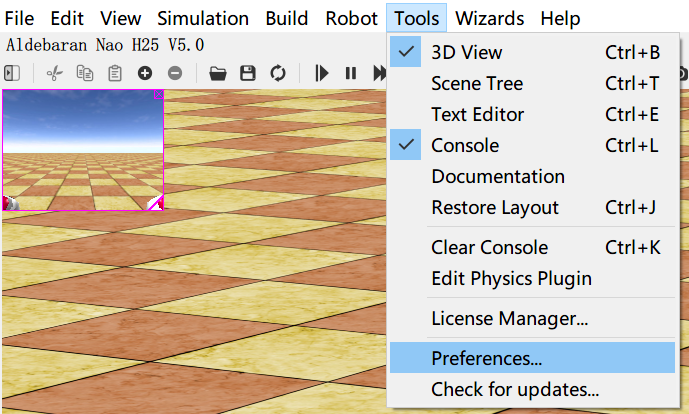Click the Paste clipboard icon
The width and height of the screenshot is (689, 414).
point(115,73)
